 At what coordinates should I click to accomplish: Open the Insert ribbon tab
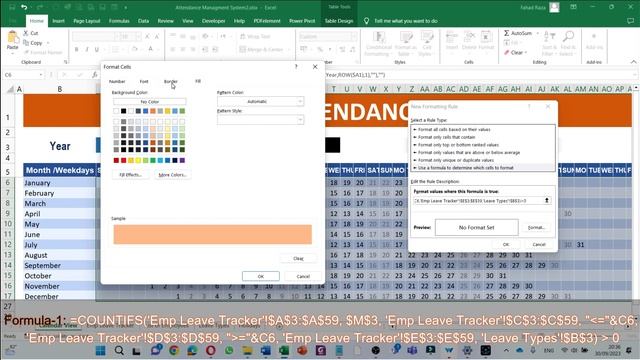pyautogui.click(x=58, y=21)
